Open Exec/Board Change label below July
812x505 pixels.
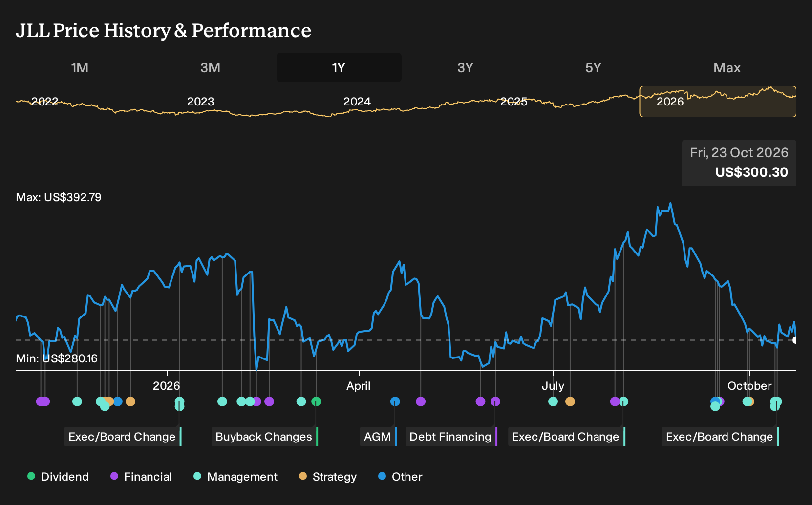pyautogui.click(x=567, y=437)
